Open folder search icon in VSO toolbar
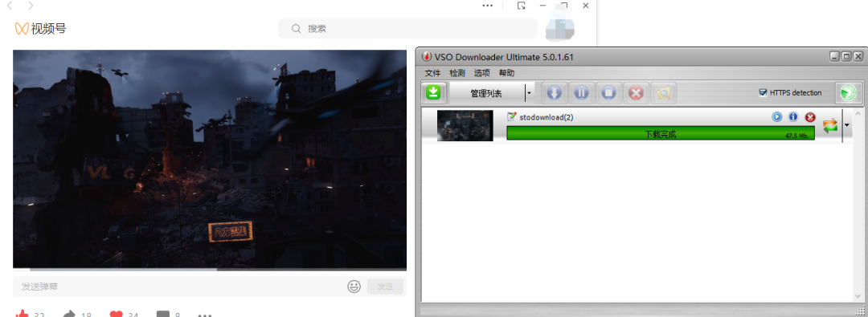868x317 pixels. pyautogui.click(x=664, y=93)
